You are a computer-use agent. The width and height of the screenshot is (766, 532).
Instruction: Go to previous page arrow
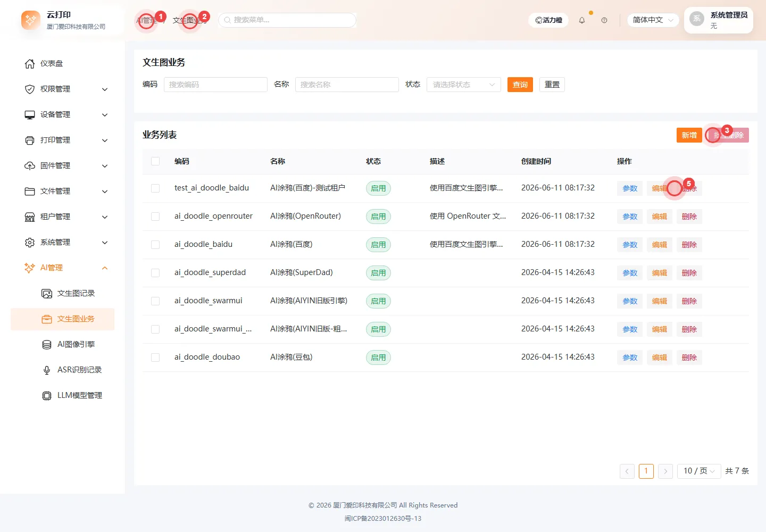click(627, 471)
